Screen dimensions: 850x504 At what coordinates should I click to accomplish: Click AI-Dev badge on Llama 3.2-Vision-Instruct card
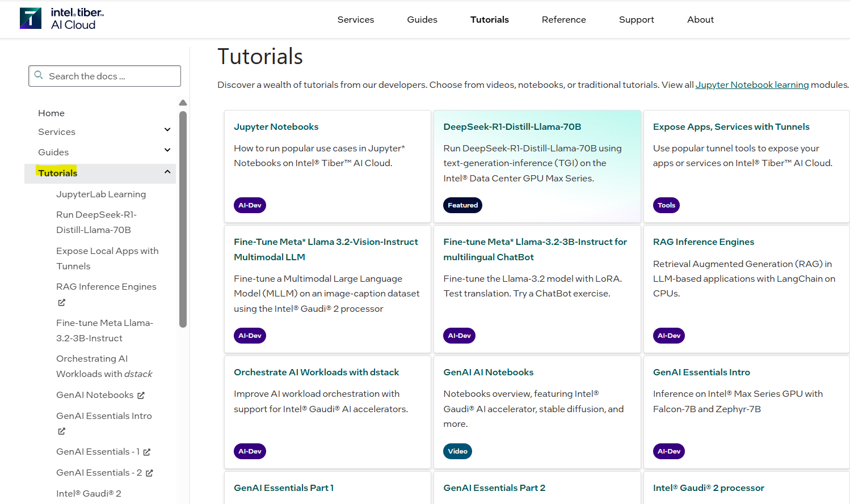coord(250,336)
